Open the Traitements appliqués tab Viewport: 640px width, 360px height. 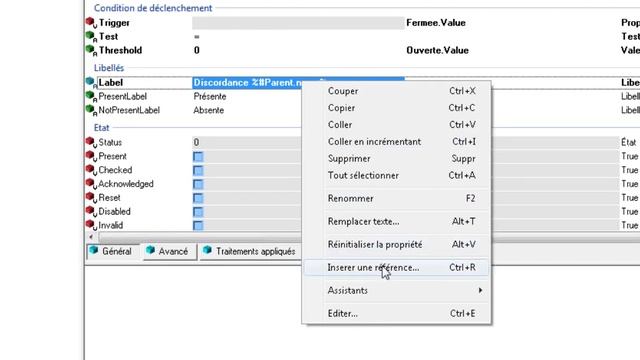click(x=250, y=251)
